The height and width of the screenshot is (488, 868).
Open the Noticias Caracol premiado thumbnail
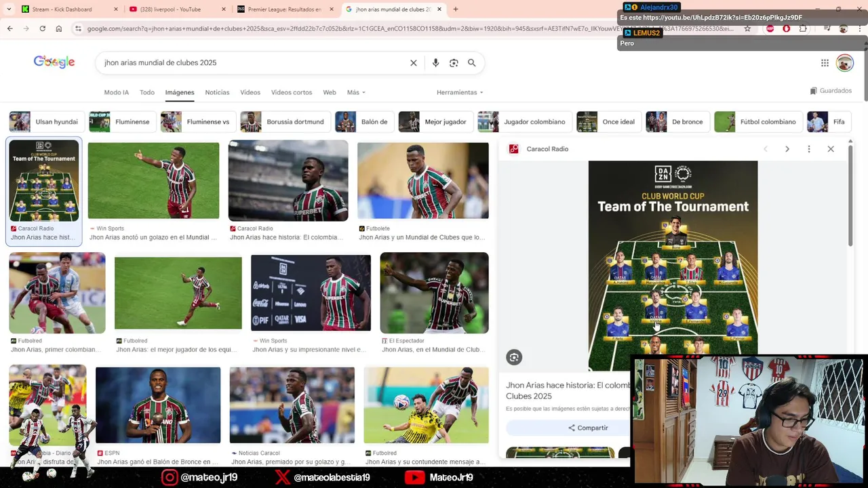pos(292,405)
